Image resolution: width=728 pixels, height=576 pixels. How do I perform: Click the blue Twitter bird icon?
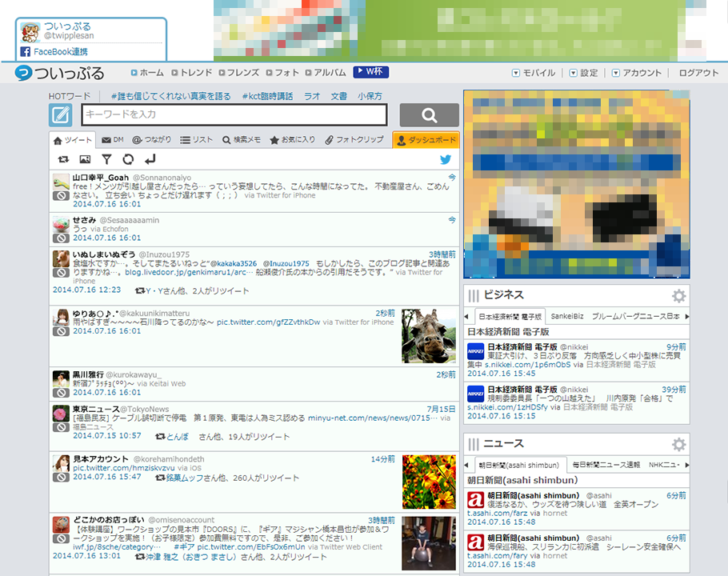point(446,160)
